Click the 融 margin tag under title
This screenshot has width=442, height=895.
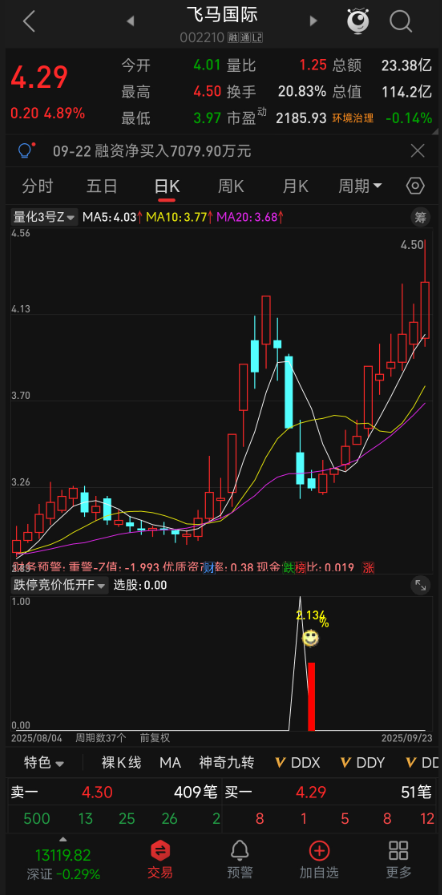232,38
